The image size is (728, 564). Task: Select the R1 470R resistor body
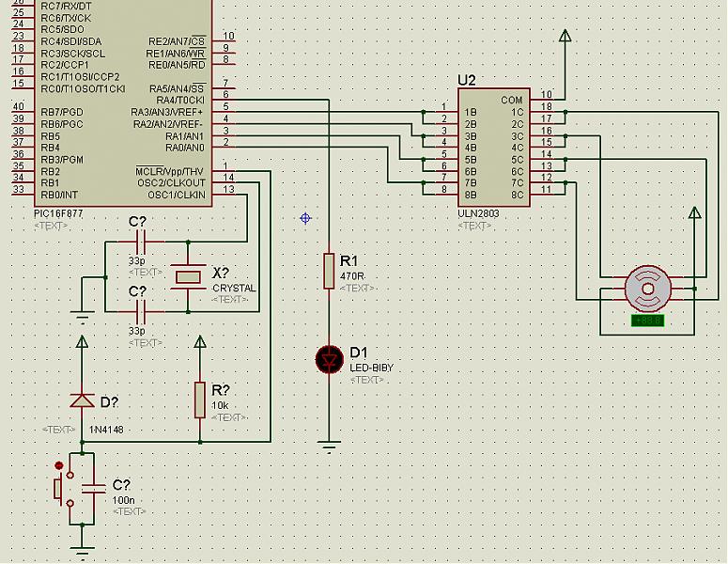point(329,271)
